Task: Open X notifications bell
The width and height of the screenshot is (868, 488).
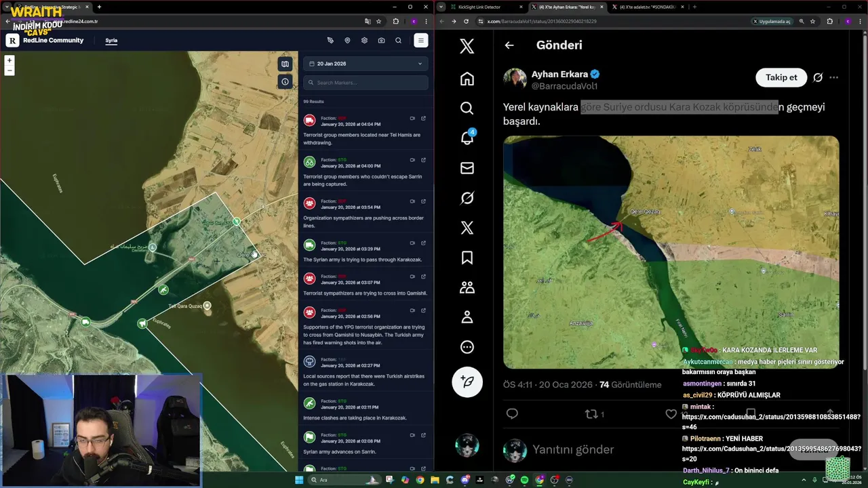Action: 467,138
